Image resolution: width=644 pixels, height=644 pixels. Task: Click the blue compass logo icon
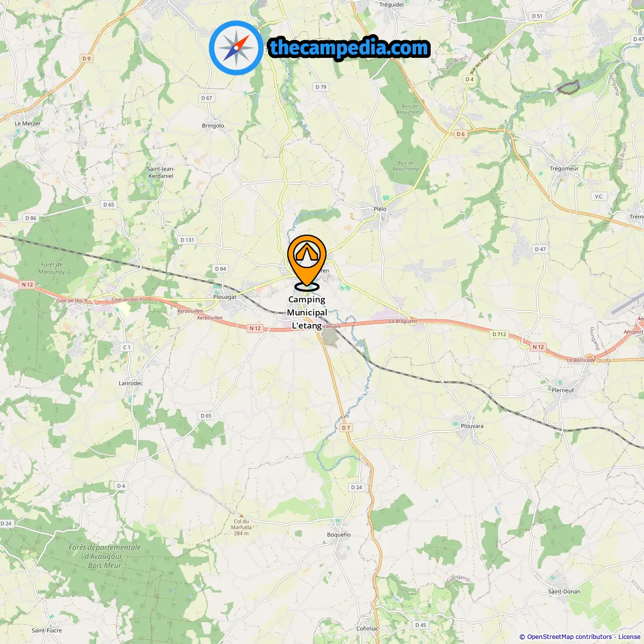(236, 48)
